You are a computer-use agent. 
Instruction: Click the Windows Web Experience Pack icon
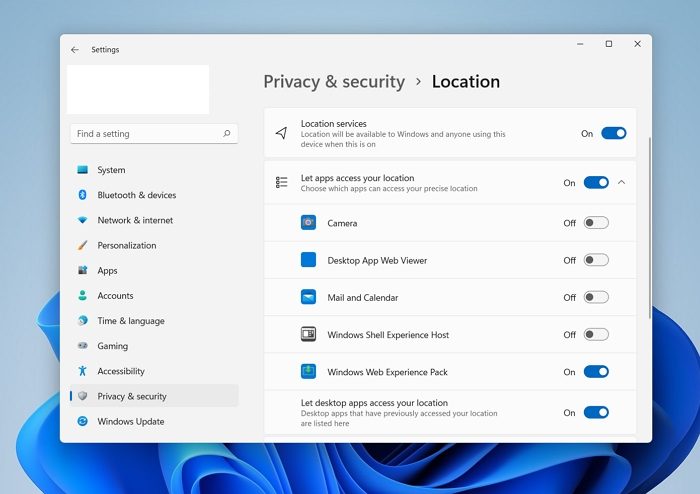pos(308,371)
